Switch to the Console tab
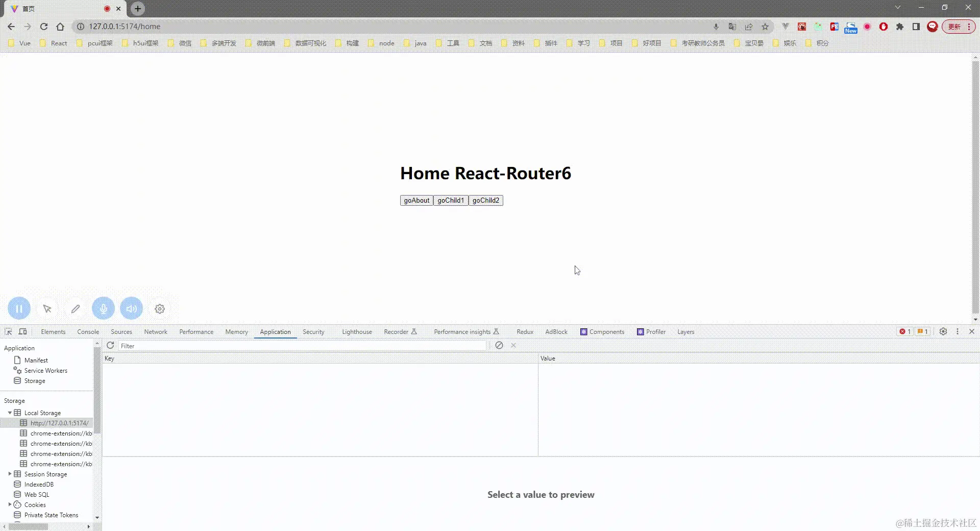 point(88,331)
